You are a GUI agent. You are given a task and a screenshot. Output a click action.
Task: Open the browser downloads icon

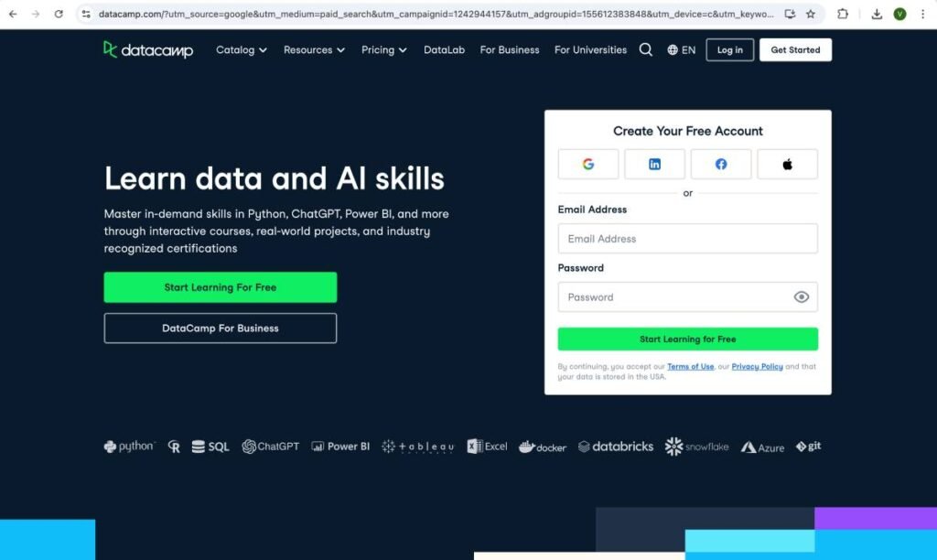click(877, 14)
